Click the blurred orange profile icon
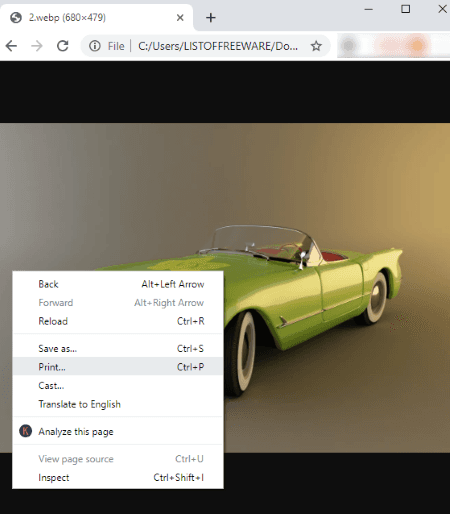This screenshot has height=514, width=450. coord(417,45)
